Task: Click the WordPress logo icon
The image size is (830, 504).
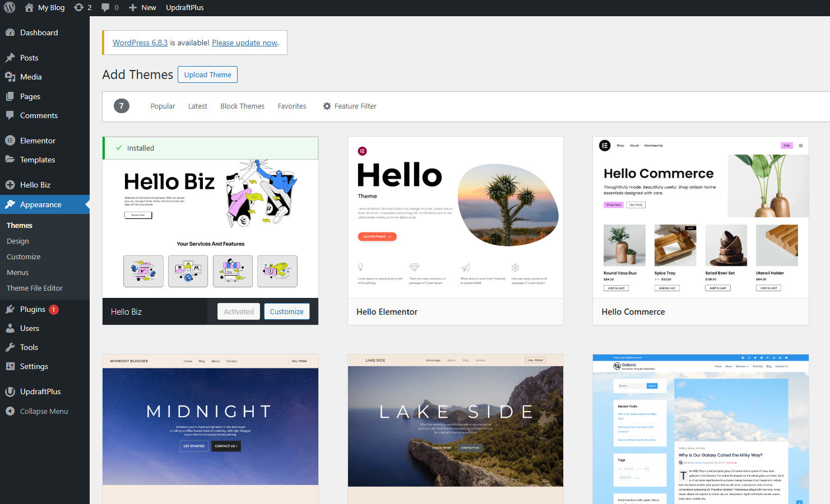Action: [x=10, y=8]
